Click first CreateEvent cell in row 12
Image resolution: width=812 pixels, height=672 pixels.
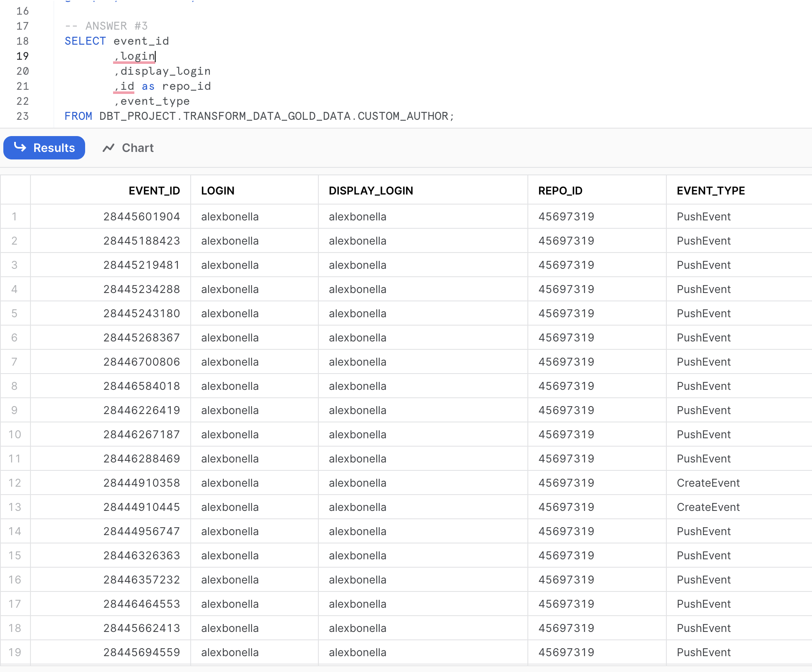point(708,483)
